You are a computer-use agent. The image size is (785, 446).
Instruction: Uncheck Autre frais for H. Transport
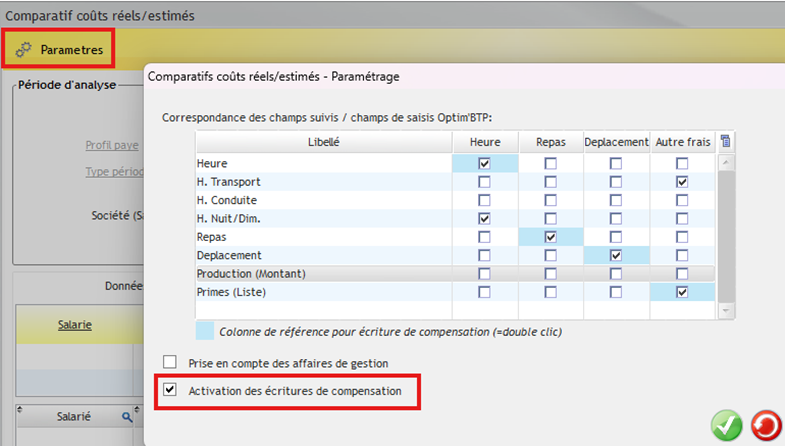coord(682,182)
